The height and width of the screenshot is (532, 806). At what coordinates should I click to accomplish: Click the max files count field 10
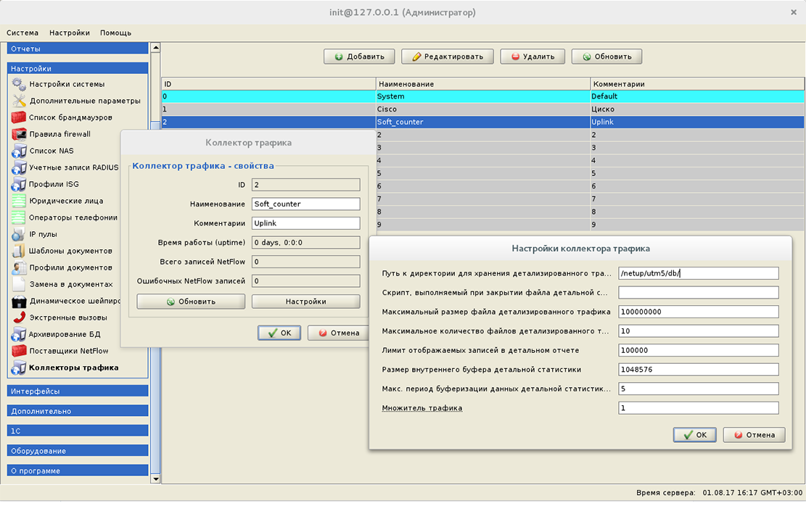698,331
